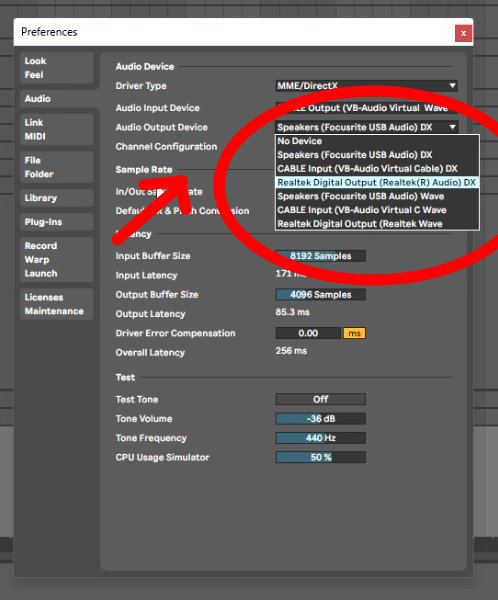The image size is (498, 600).
Task: Open the Audio Input Device dropdown
Action: click(x=366, y=108)
